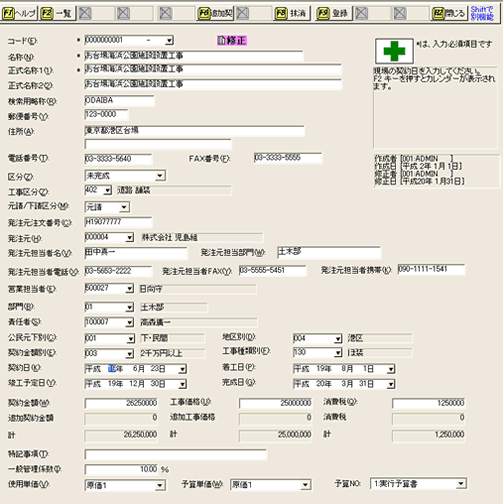Expand the 営業担当者 500027 dropdown
The height and width of the screenshot is (504, 503).
(x=129, y=289)
